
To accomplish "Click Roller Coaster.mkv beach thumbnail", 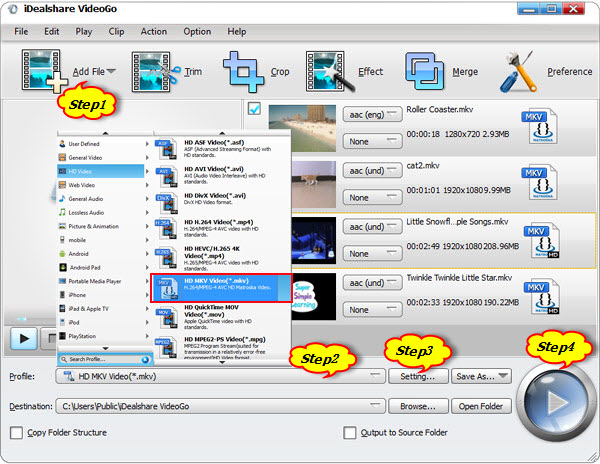I will 302,128.
